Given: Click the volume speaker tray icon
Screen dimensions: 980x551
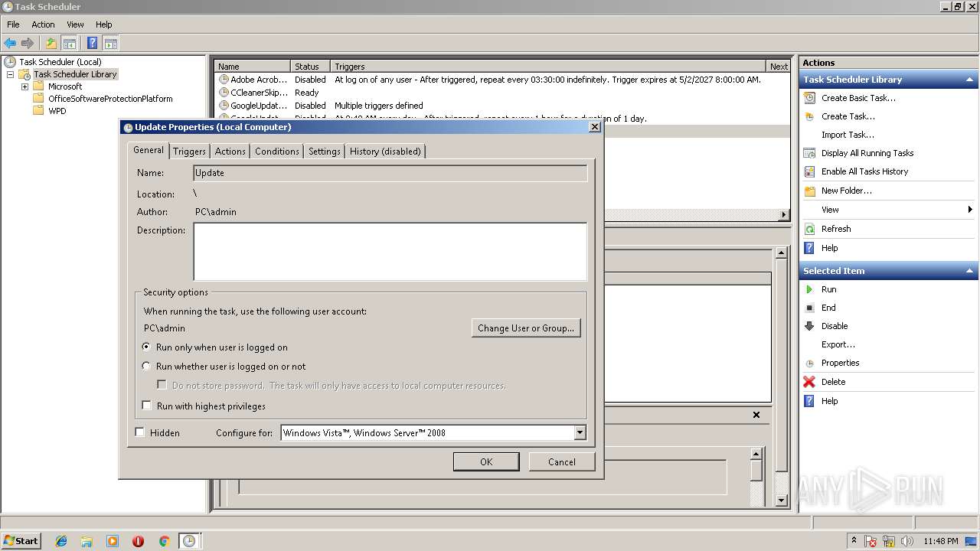Looking at the screenshot, I should point(909,541).
